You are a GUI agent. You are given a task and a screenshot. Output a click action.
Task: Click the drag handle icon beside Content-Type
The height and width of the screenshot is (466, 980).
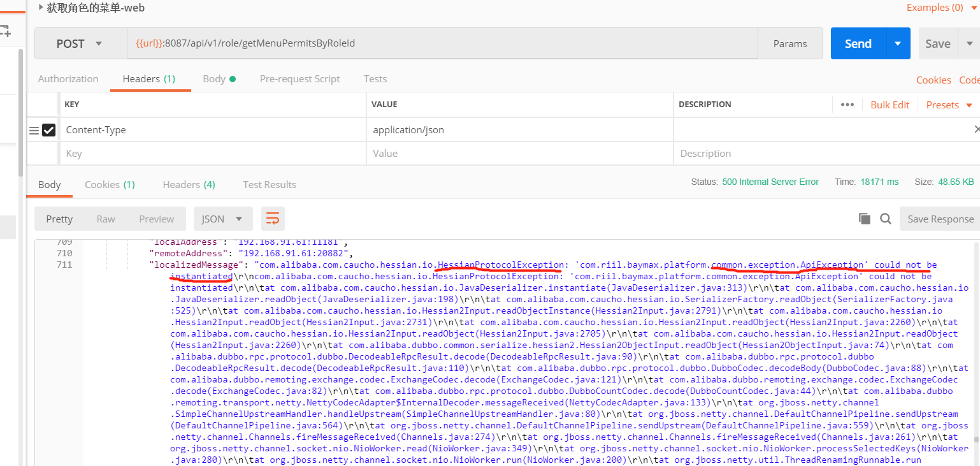[34, 130]
